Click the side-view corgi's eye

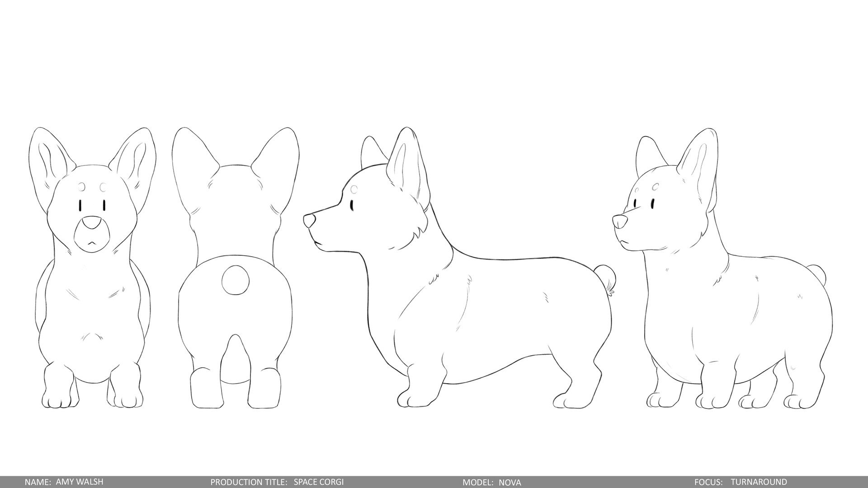(x=352, y=205)
